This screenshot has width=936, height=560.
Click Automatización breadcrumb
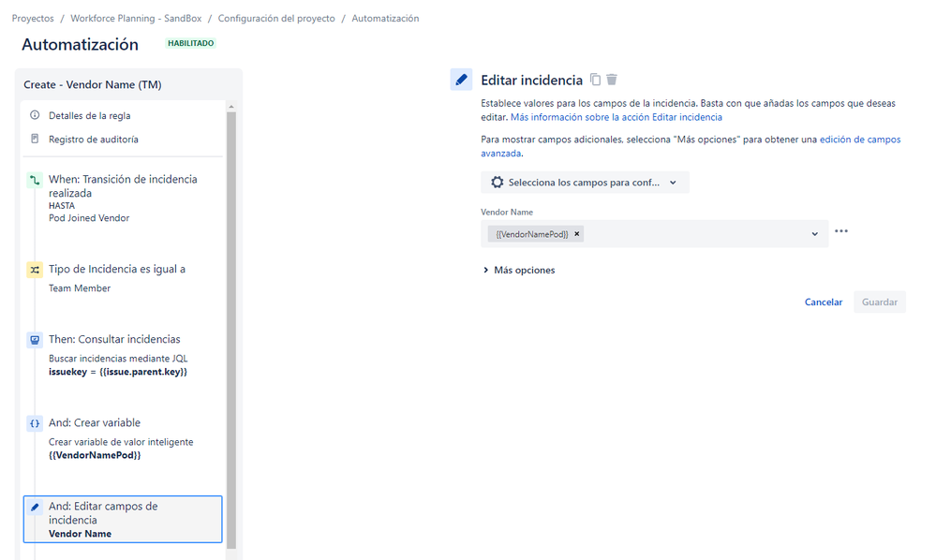point(385,19)
